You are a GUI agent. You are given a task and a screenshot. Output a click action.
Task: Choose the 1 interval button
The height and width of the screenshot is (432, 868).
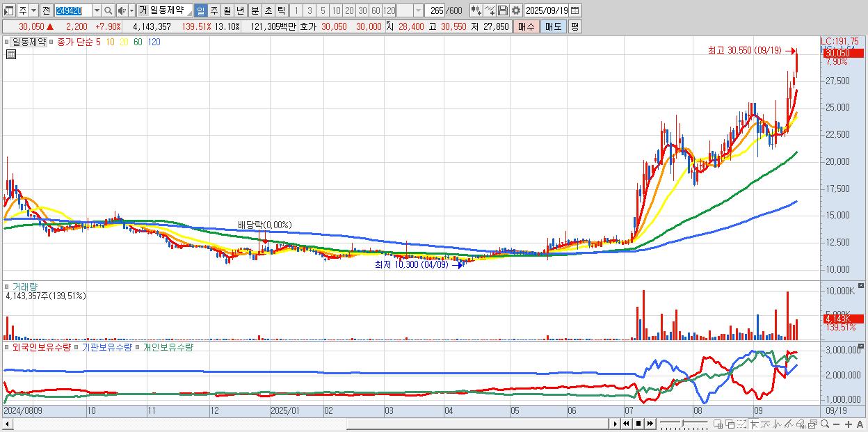click(296, 10)
